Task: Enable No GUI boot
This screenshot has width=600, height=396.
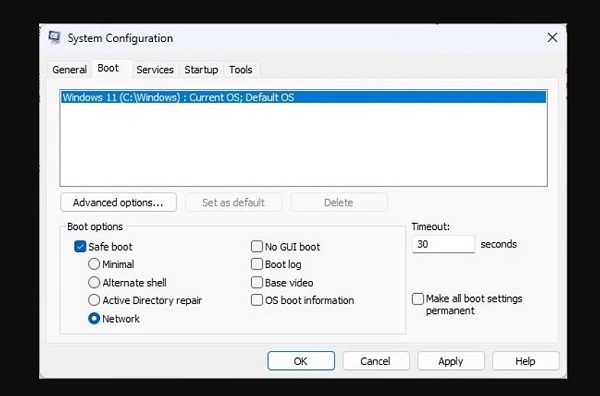Action: tap(257, 247)
